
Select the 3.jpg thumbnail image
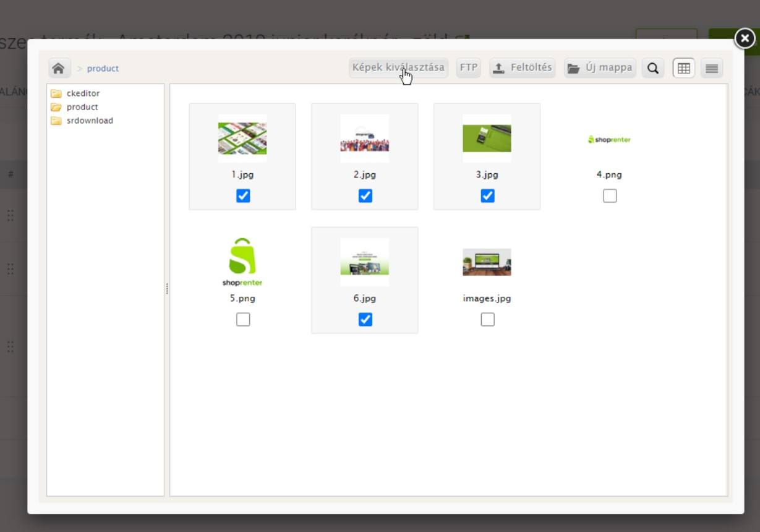click(x=487, y=139)
